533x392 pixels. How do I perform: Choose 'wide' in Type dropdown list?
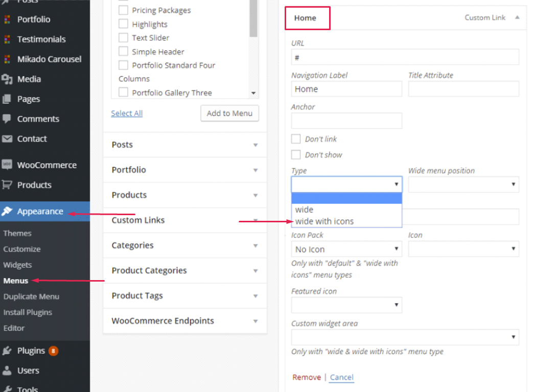point(346,210)
